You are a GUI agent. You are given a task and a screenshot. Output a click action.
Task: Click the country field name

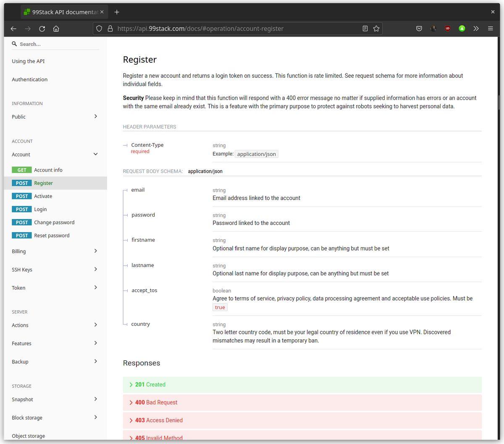click(140, 324)
